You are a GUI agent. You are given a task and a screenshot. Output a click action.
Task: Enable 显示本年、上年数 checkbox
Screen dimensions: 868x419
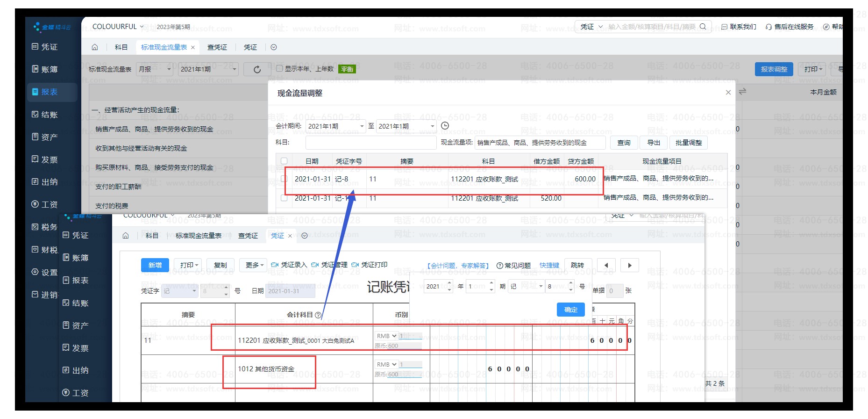coord(279,69)
